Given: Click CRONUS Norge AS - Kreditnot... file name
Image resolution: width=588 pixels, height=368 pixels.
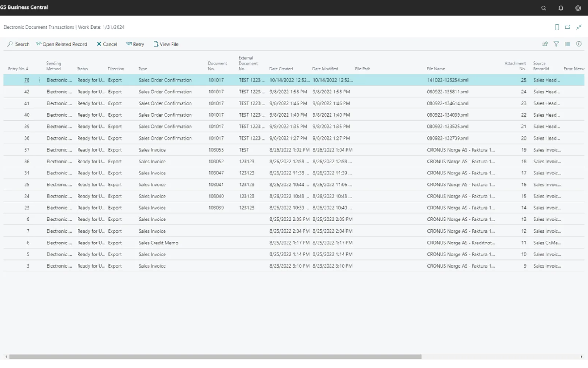Looking at the screenshot, I should coord(461,243).
